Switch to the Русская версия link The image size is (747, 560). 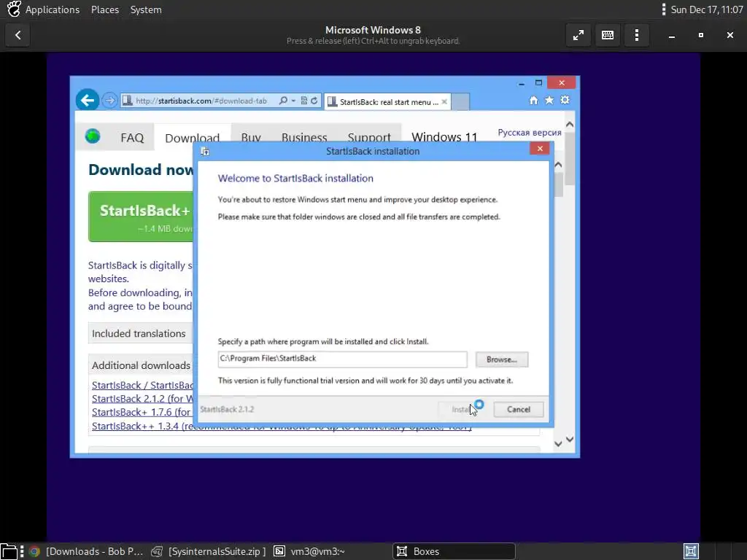[530, 133]
